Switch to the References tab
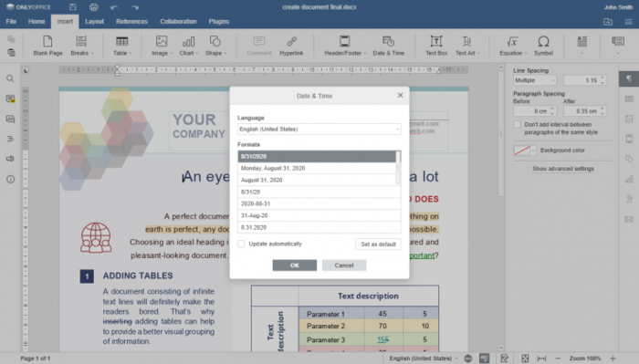Viewport: 639px width, 364px height. tap(131, 22)
